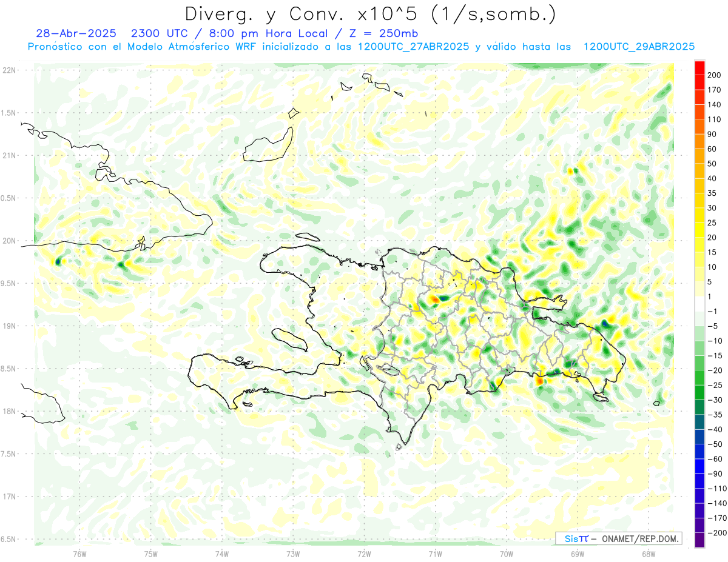This screenshot has height=562, width=728.
Task: Click the positive "140" color scale value
Action: 715,105
